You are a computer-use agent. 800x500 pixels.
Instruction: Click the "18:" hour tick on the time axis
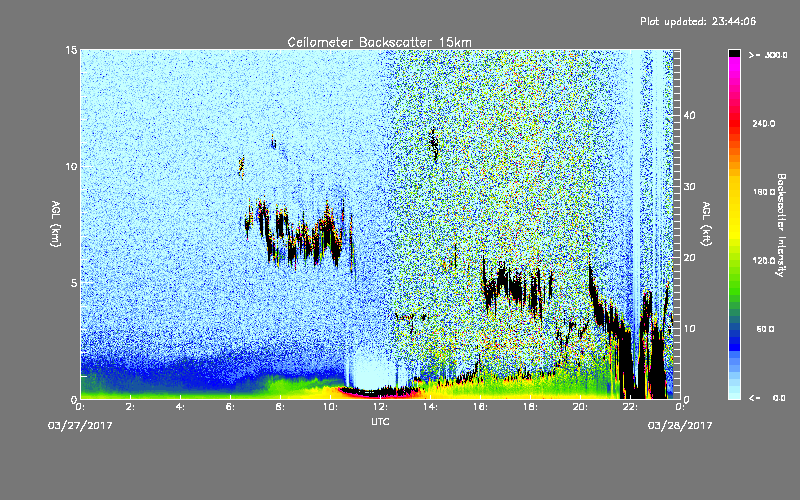pyautogui.click(x=530, y=407)
